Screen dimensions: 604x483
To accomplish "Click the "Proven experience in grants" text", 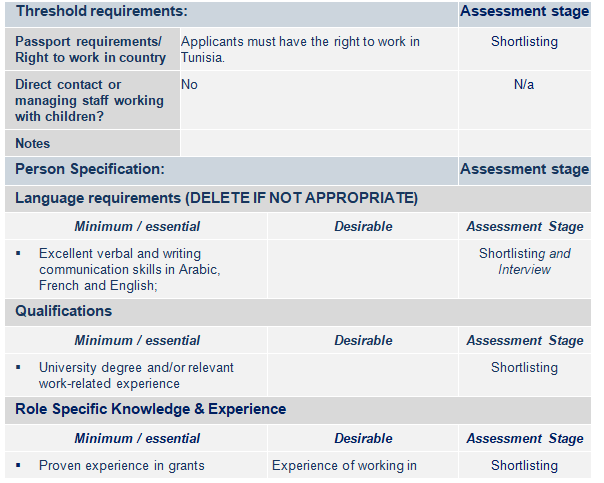I will click(122, 465).
